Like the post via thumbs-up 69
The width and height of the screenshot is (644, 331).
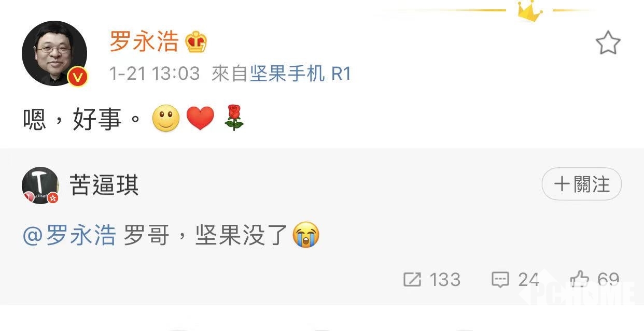point(595,280)
